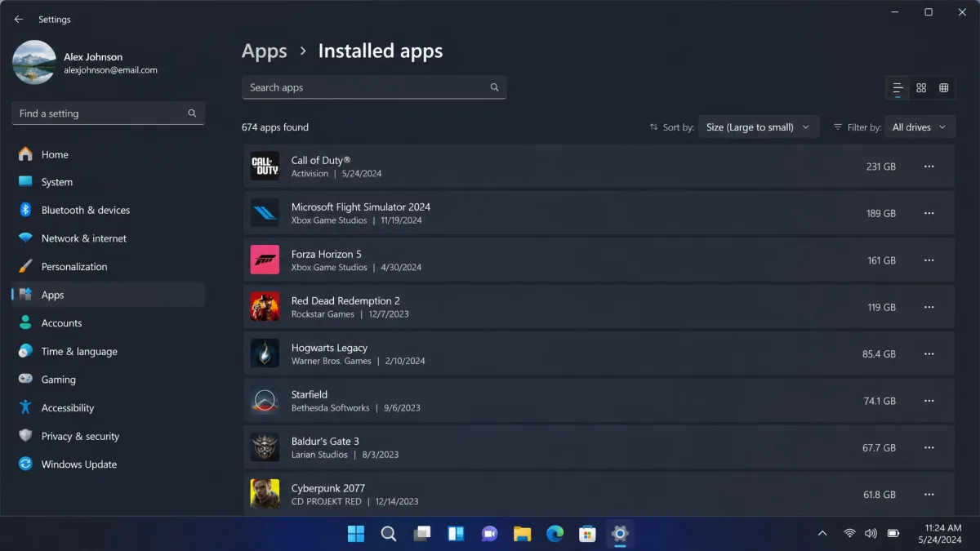Click the Settings gear on taskbar
The image size is (980, 551).
[620, 534]
